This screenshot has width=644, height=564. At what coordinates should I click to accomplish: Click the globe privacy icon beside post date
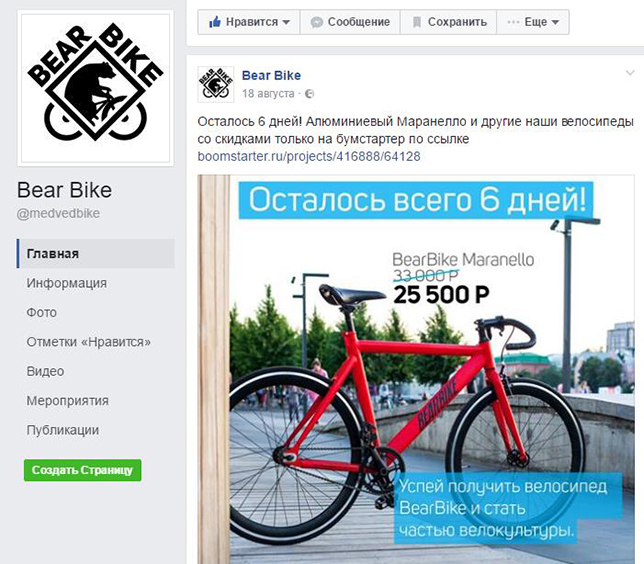pyautogui.click(x=310, y=94)
